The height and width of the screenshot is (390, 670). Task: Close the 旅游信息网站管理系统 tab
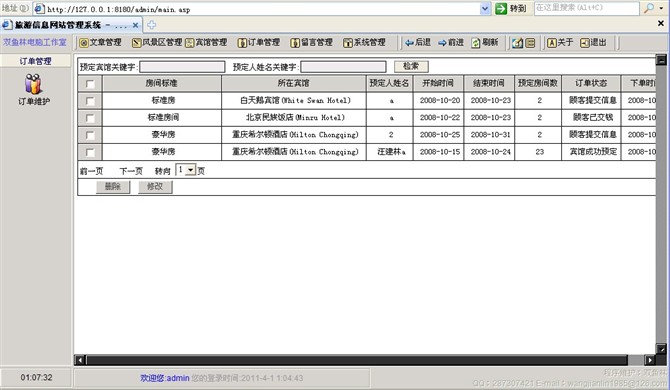135,25
